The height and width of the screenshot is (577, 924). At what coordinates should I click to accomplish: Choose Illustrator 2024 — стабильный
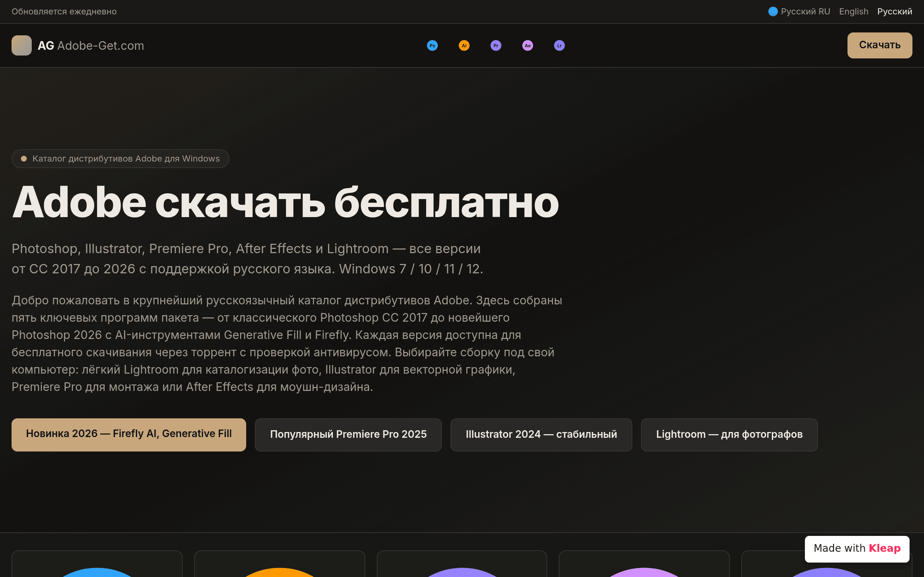[x=541, y=434]
